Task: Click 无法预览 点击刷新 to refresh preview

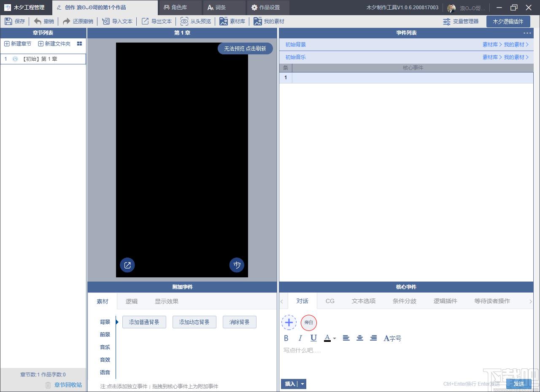Action: click(245, 48)
